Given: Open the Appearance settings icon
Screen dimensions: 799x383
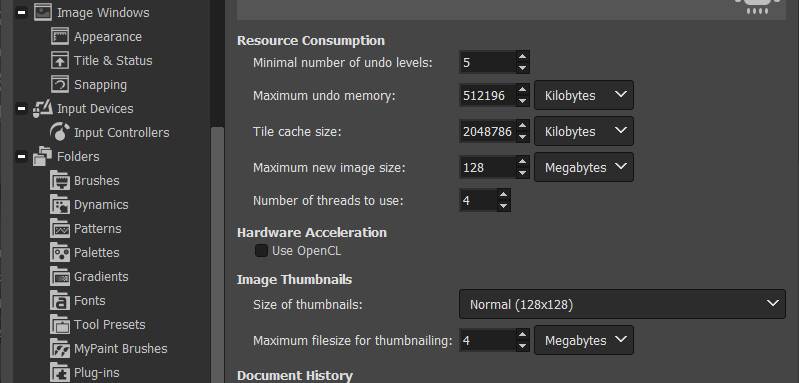Looking at the screenshot, I should (60, 37).
